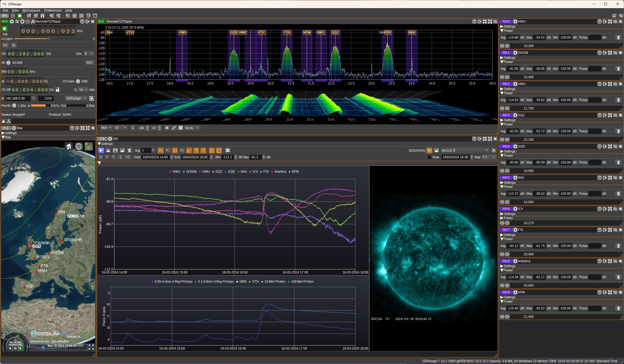The height and width of the screenshot is (364, 624).
Task: Toggle IQ imbalance correction
Action: click(x=14, y=45)
